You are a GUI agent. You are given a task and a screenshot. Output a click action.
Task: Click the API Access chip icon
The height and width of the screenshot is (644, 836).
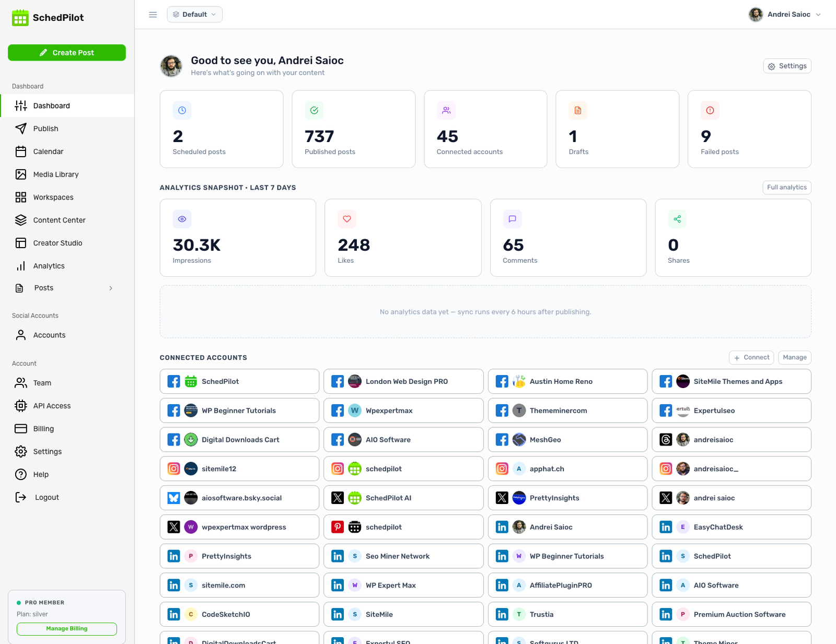[21, 406]
